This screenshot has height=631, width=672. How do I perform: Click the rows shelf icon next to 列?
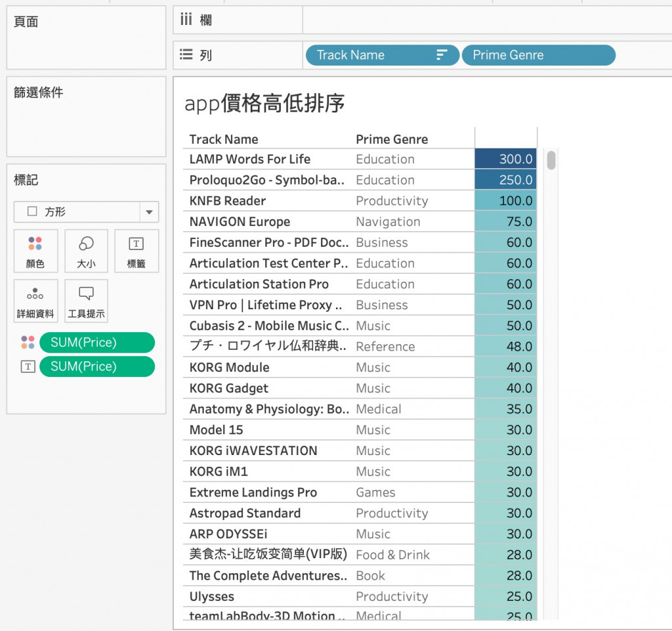[186, 54]
